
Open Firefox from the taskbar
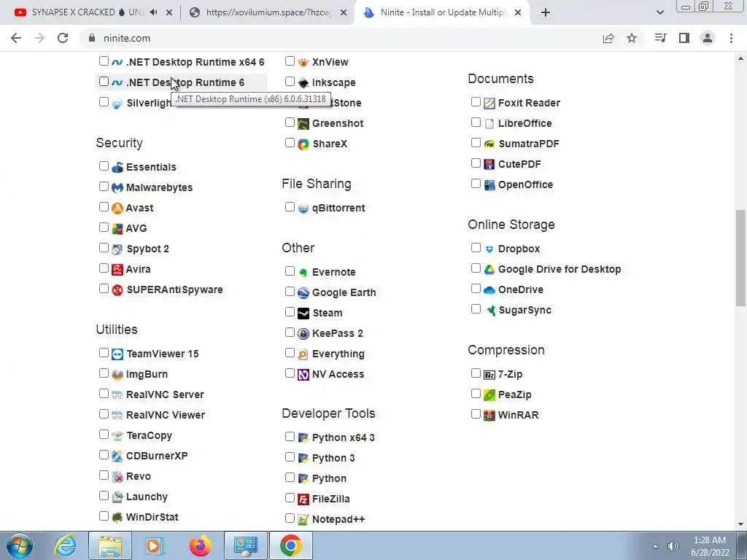pos(200,545)
